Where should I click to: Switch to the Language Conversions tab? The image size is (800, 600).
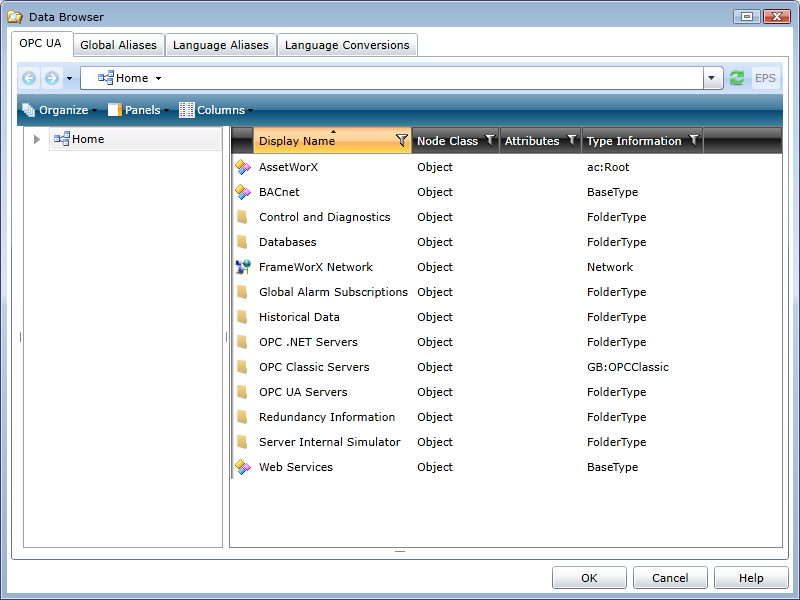tap(347, 45)
